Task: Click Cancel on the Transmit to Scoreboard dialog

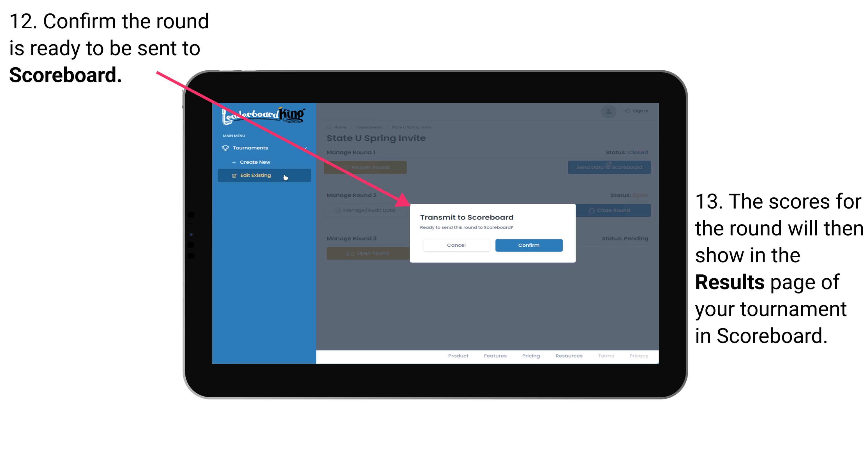Action: 456,245
